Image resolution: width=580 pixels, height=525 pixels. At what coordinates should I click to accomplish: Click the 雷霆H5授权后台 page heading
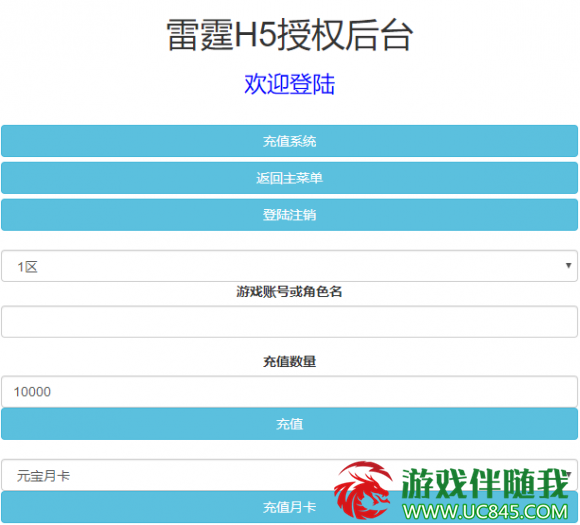(x=290, y=35)
